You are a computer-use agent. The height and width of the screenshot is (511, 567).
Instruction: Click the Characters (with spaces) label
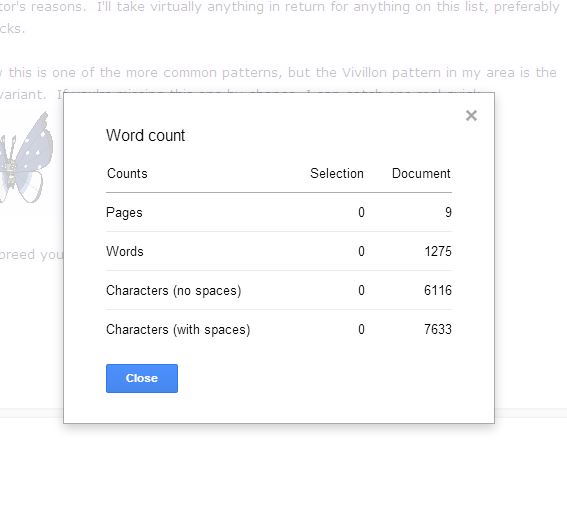click(x=178, y=329)
